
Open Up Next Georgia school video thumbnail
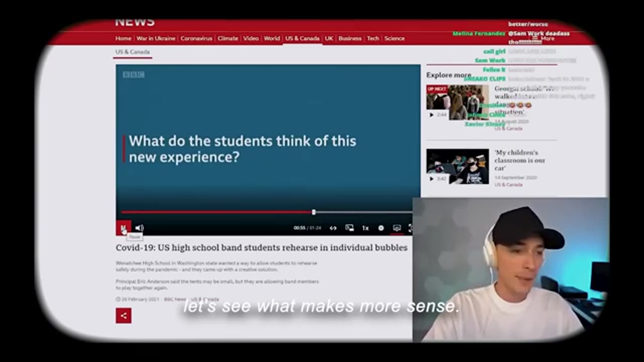pyautogui.click(x=457, y=102)
